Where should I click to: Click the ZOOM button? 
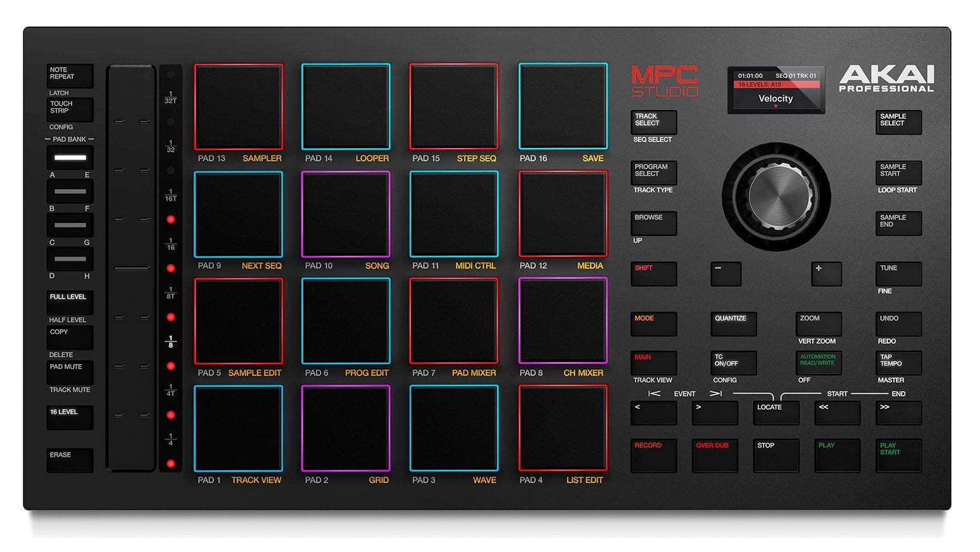[x=819, y=324]
